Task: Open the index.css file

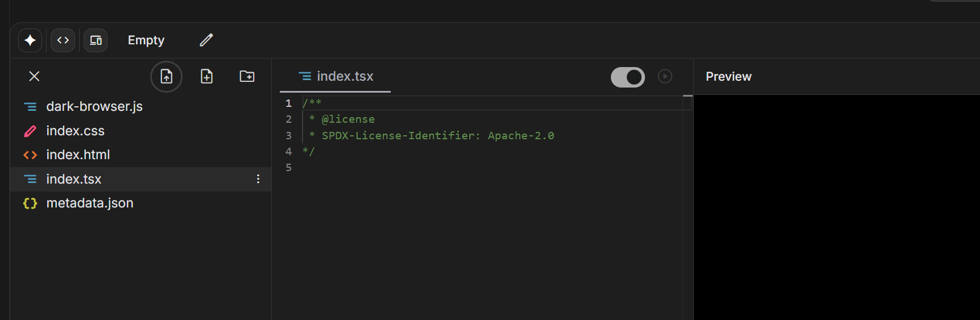Action: 75,131
